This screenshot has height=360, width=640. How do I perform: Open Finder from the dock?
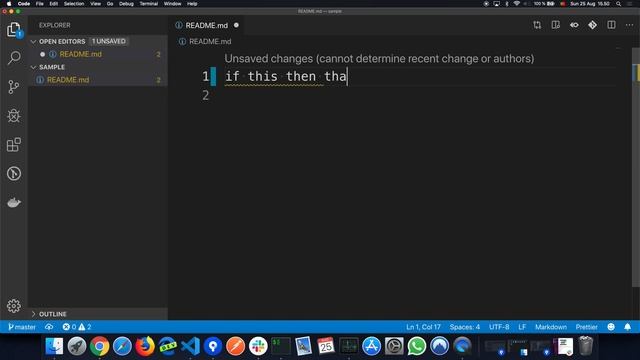point(54,346)
